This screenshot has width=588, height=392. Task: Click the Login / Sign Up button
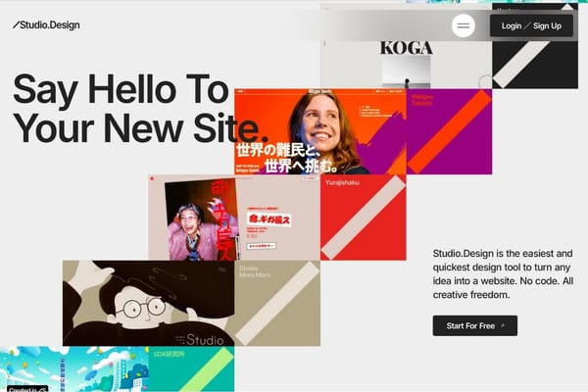(531, 25)
